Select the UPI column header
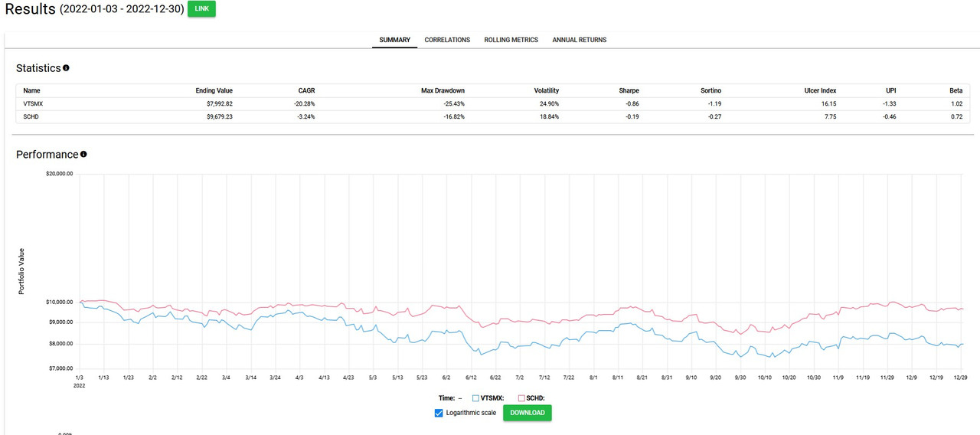The width and height of the screenshot is (980, 435). coord(891,90)
